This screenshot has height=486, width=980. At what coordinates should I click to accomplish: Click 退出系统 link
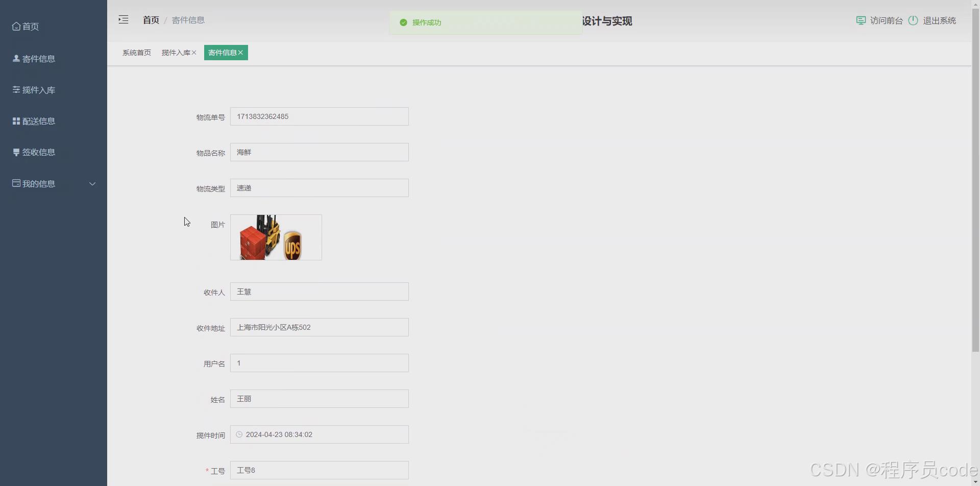940,20
